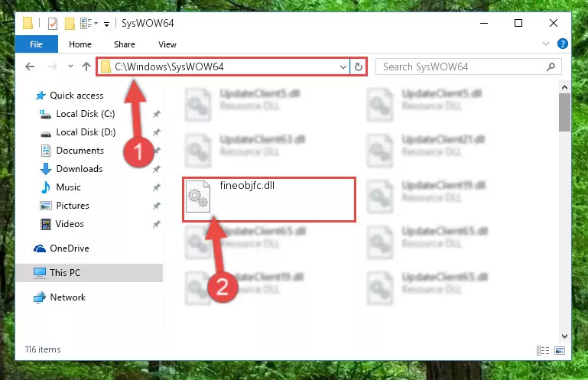Click the Properties checkmark icon in title bar
588x380 pixels.
(x=53, y=24)
